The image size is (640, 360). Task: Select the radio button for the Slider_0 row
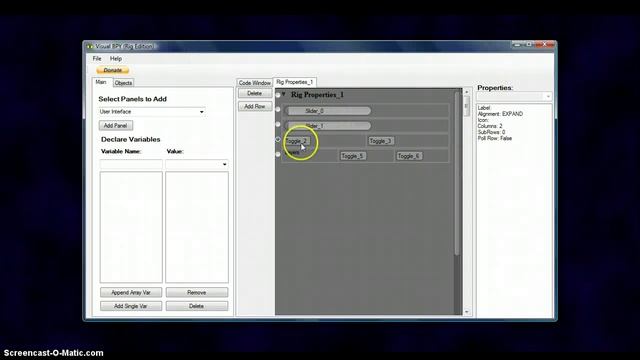click(x=278, y=109)
